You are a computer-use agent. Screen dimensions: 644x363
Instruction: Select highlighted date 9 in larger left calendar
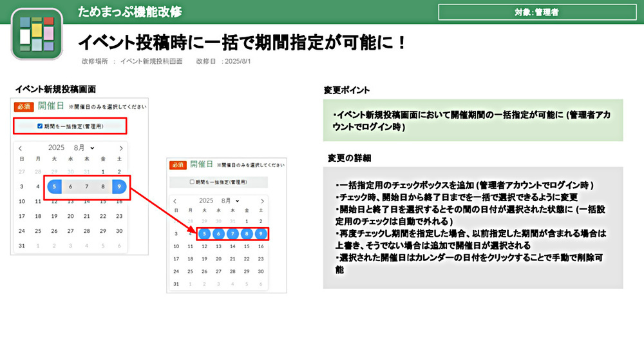point(119,186)
